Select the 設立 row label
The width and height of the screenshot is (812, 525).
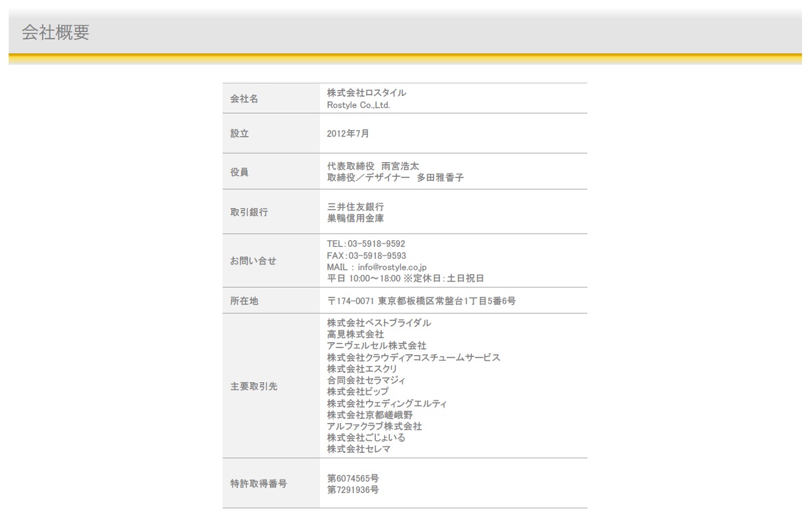pos(239,133)
